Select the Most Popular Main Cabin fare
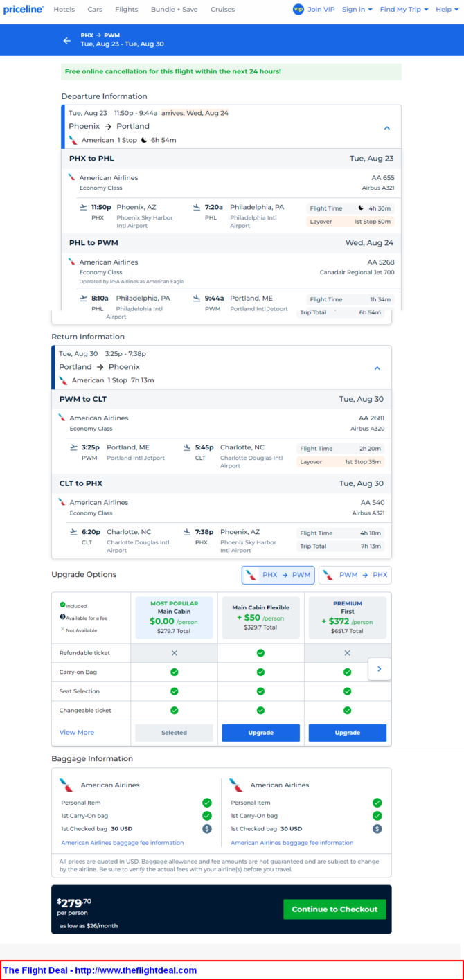Viewport: 464px width, 980px height. pyautogui.click(x=174, y=618)
